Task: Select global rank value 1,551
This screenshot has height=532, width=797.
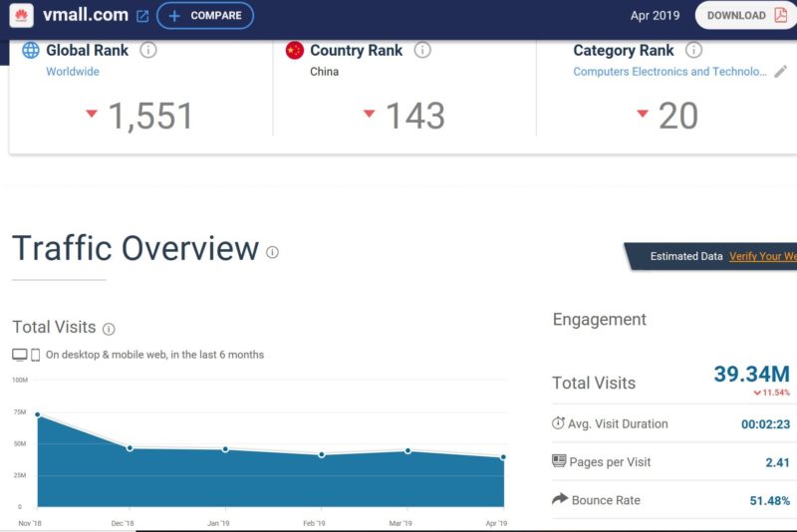Action: pyautogui.click(x=151, y=116)
